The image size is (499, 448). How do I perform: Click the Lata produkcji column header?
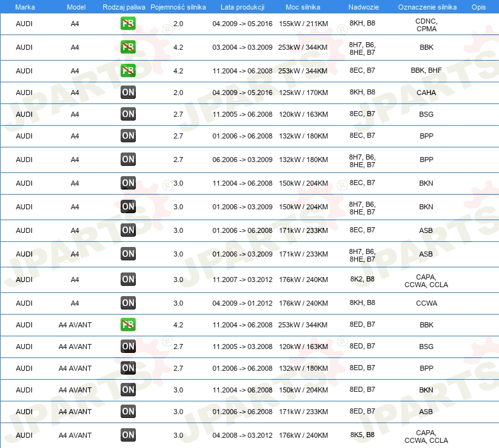pos(242,6)
